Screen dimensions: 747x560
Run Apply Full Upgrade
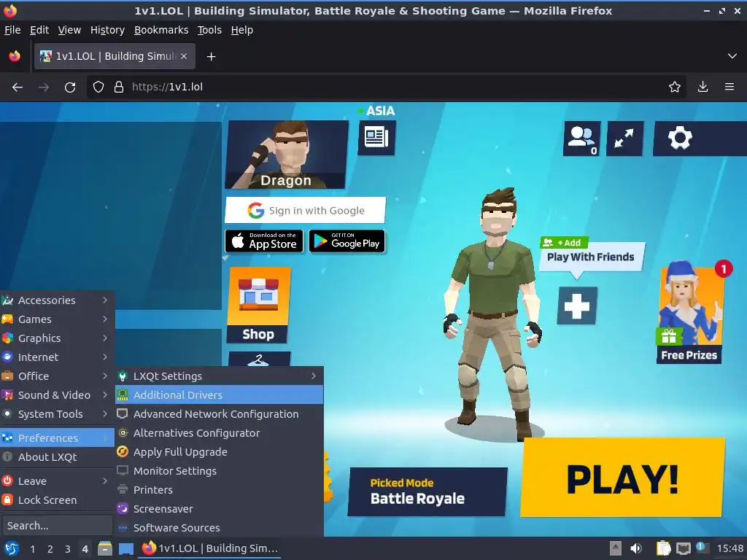219,452
